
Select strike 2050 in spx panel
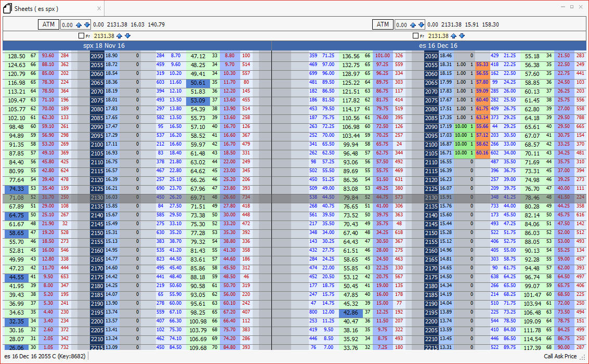point(97,56)
